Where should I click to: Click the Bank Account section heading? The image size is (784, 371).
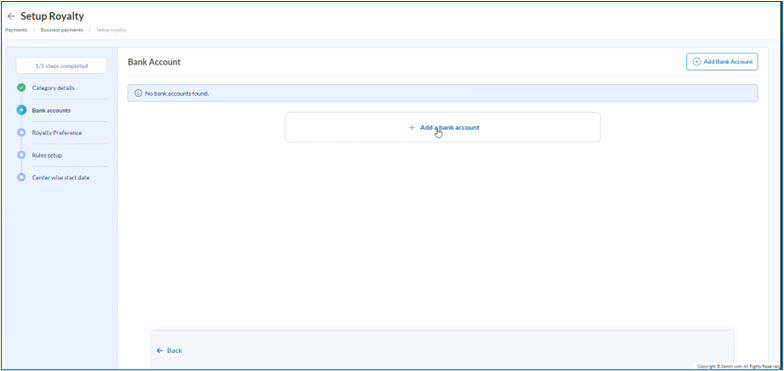(154, 62)
